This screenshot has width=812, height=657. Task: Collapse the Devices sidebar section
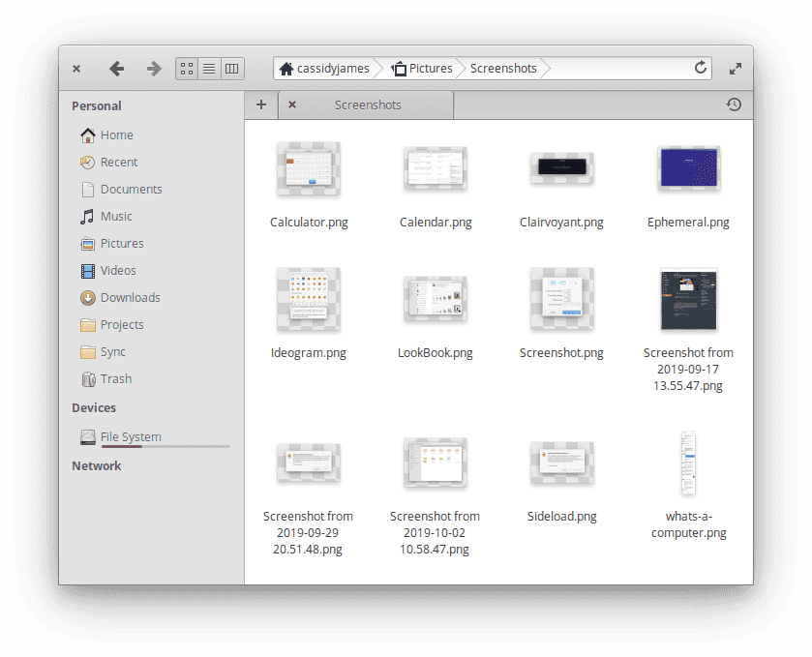tap(93, 407)
